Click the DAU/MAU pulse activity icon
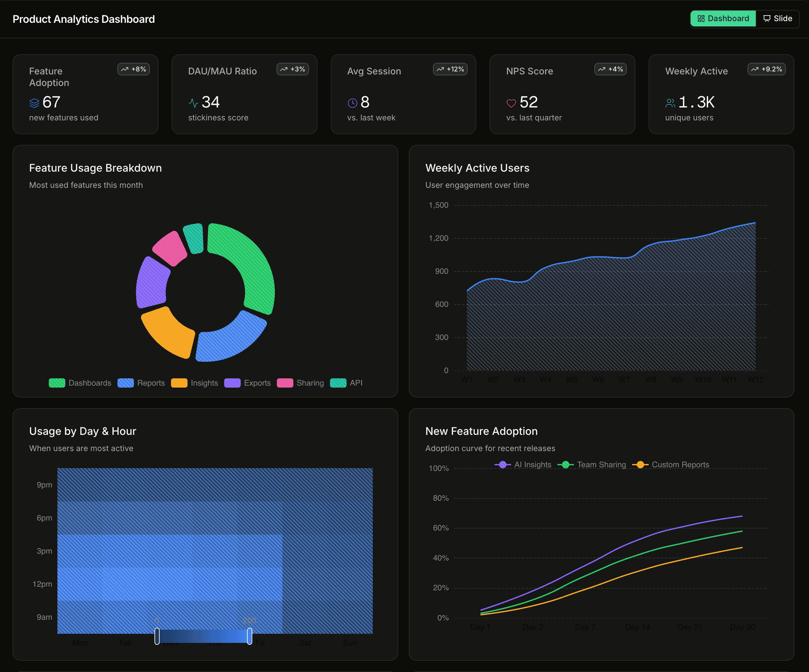The height and width of the screenshot is (672, 809). 193,103
